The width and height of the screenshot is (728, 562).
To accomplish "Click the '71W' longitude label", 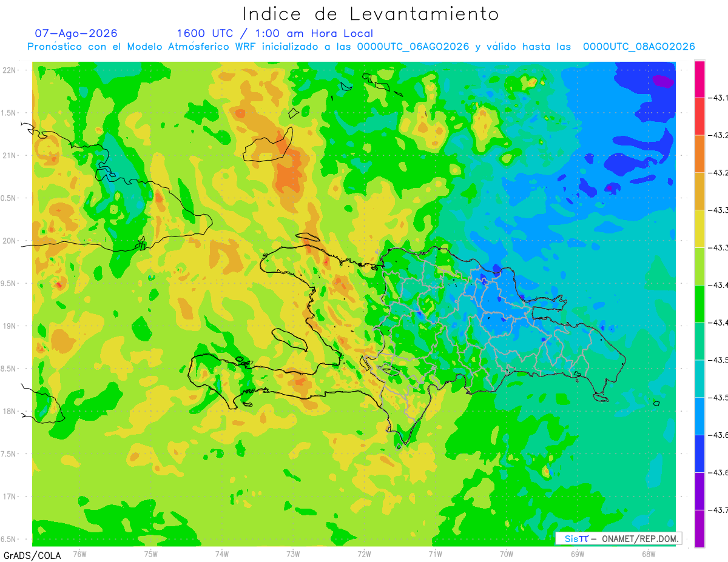I will point(435,554).
